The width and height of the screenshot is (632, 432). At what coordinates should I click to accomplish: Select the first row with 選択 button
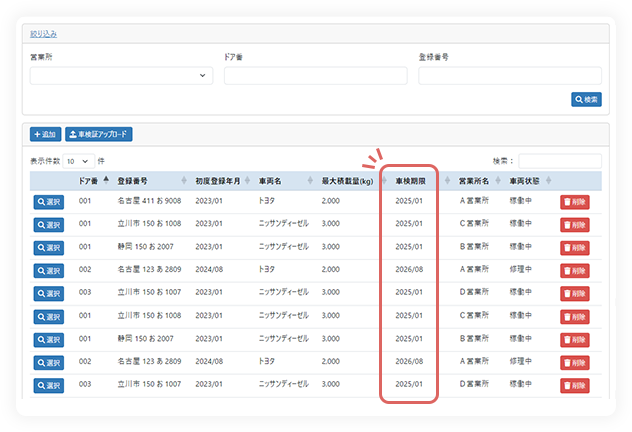click(x=48, y=201)
